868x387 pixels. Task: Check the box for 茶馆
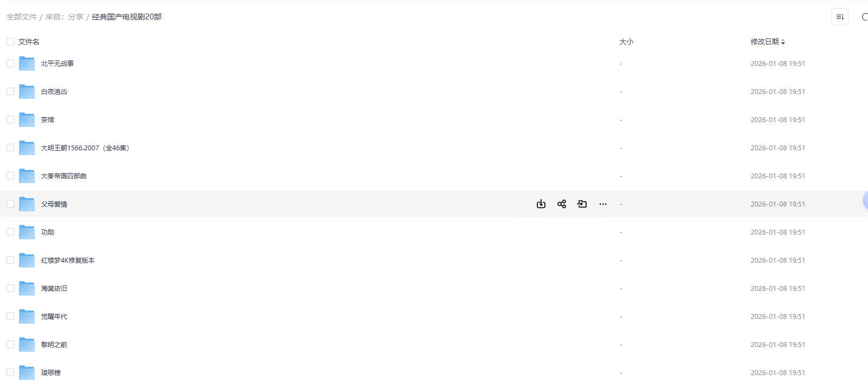(10, 119)
